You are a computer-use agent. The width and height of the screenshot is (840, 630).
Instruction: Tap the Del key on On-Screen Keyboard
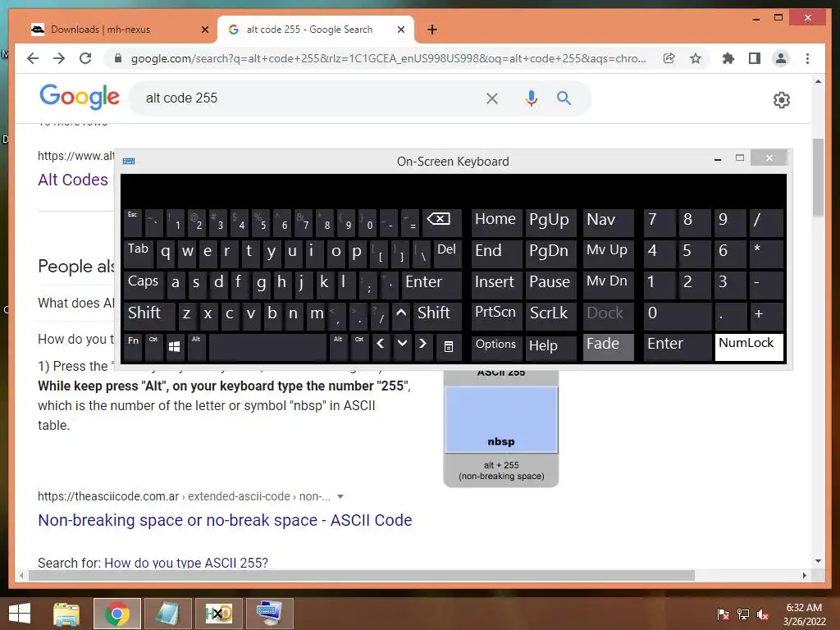pos(447,253)
